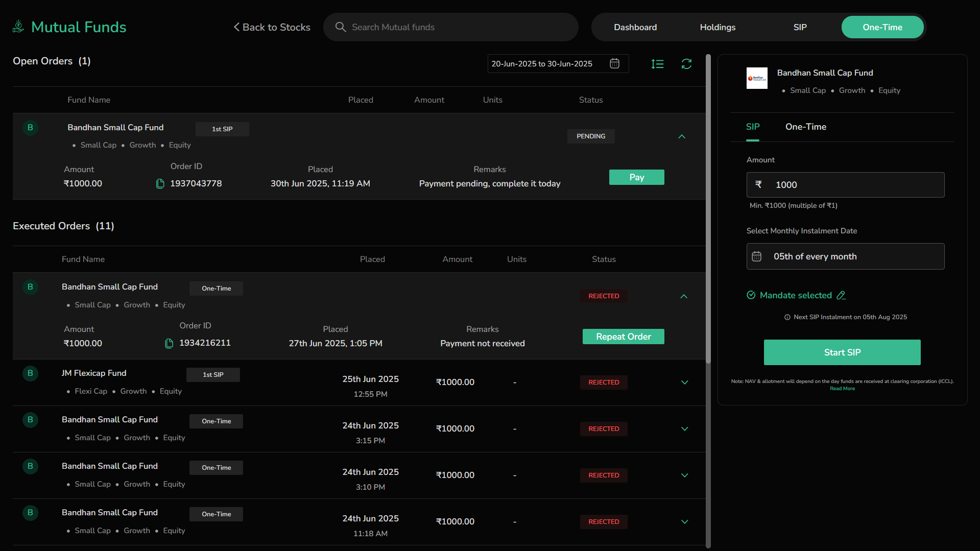Copy order ID 1934216211 icon
The image size is (980, 551).
coord(169,343)
